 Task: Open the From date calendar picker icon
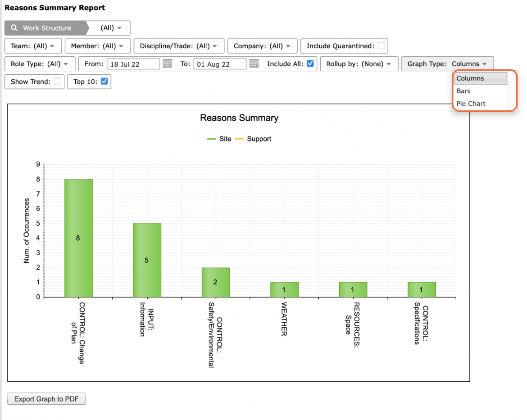168,64
